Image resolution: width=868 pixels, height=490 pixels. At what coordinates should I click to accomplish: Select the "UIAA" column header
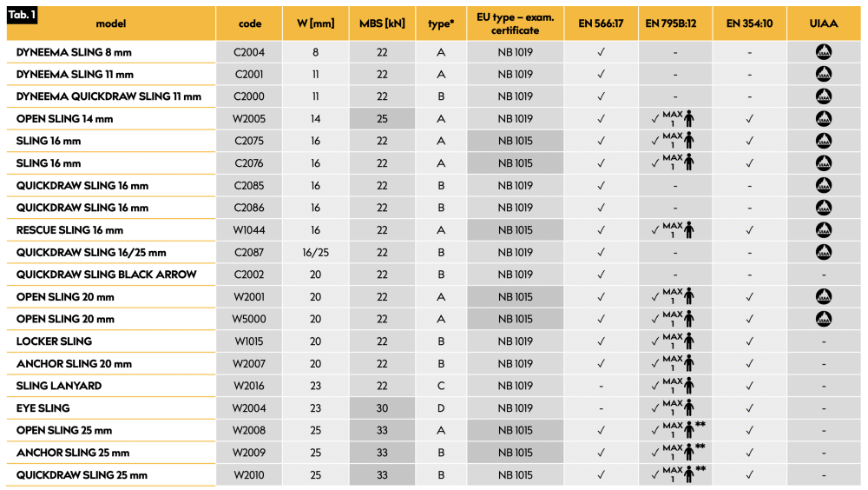coord(823,23)
